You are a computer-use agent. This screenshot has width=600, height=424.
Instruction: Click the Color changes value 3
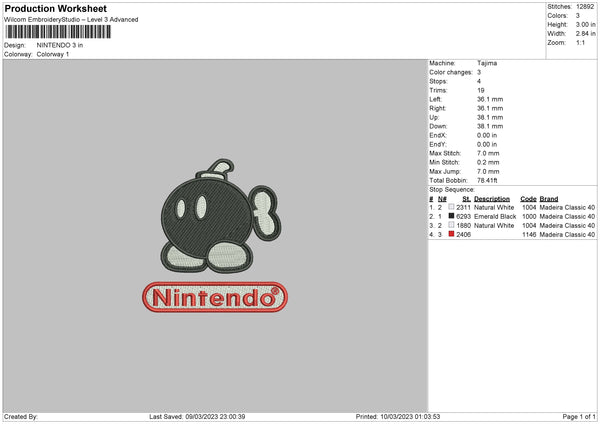(479, 72)
